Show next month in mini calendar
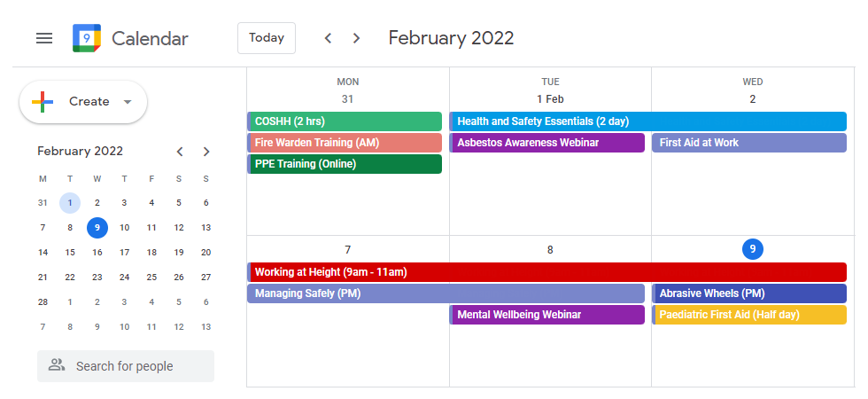This screenshot has height=399, width=868. [206, 152]
